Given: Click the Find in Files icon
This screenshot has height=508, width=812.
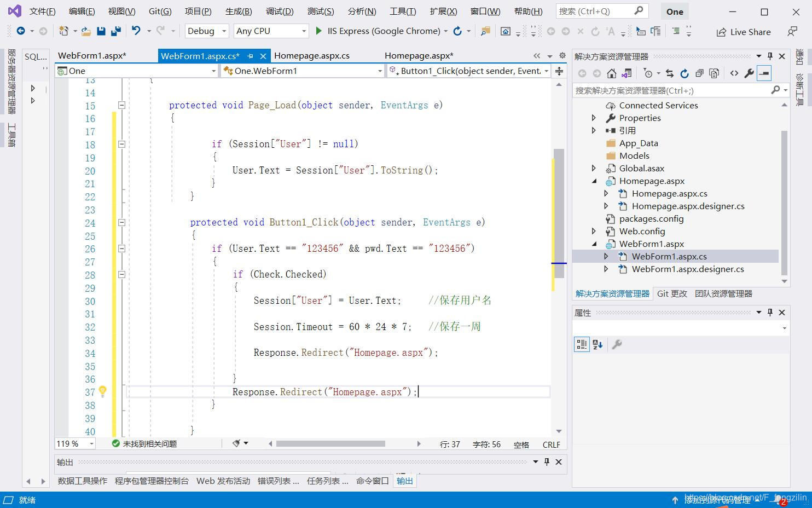Looking at the screenshot, I should 485,31.
